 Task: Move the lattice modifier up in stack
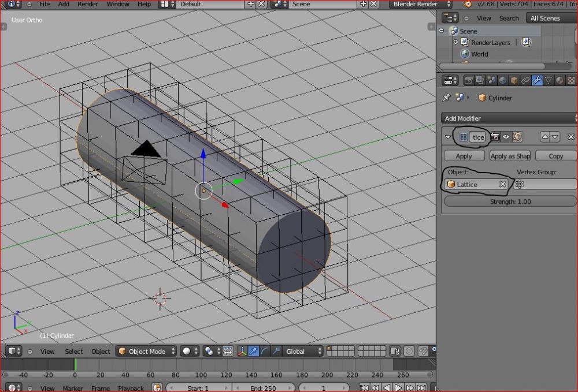pos(544,137)
